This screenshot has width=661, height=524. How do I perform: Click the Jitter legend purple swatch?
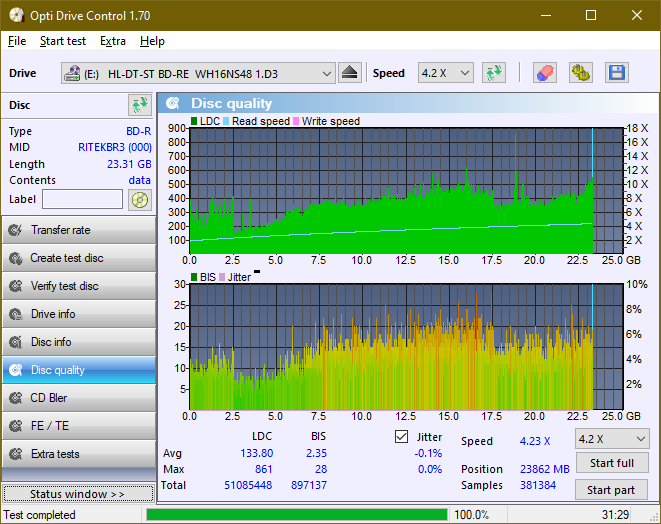[222, 277]
